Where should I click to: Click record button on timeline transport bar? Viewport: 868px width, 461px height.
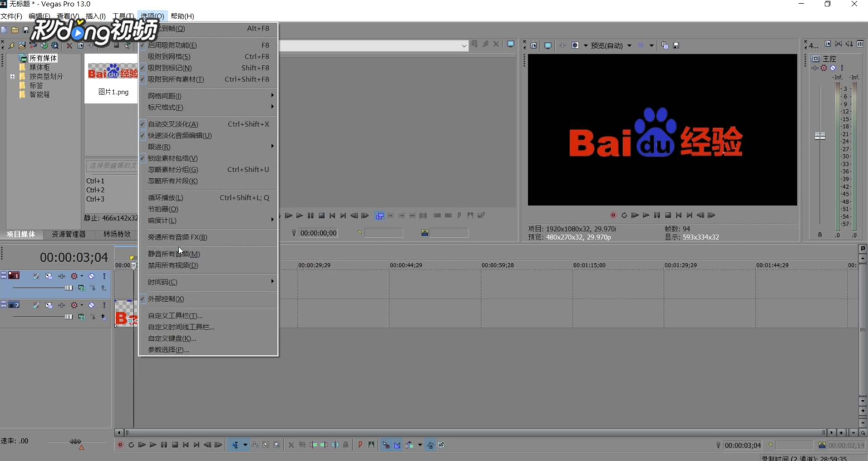pyautogui.click(x=120, y=445)
